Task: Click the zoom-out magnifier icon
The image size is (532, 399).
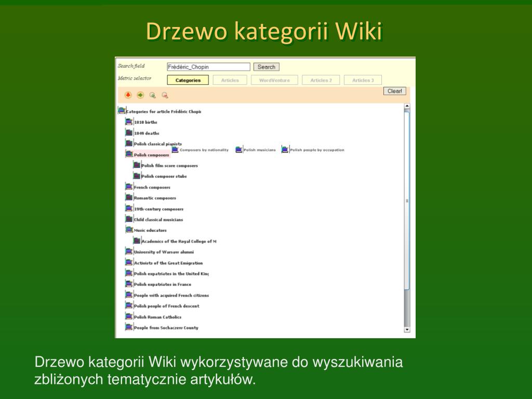Action: tap(165, 96)
